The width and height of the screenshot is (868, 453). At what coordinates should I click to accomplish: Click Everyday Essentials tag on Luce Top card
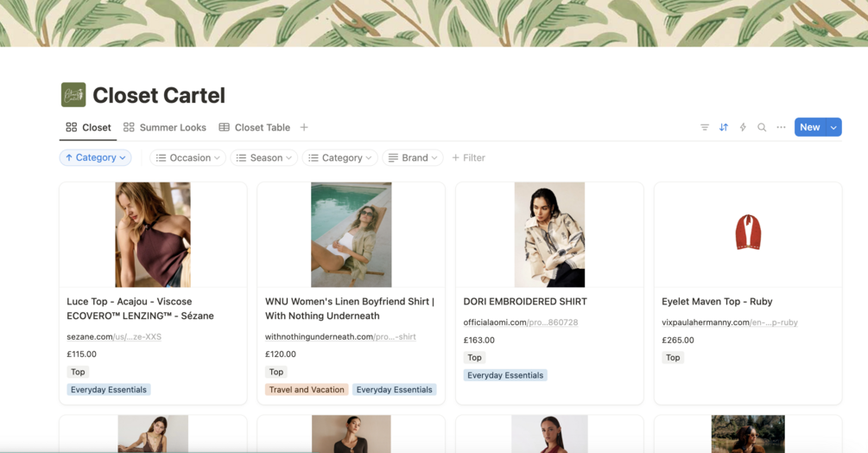[109, 390]
